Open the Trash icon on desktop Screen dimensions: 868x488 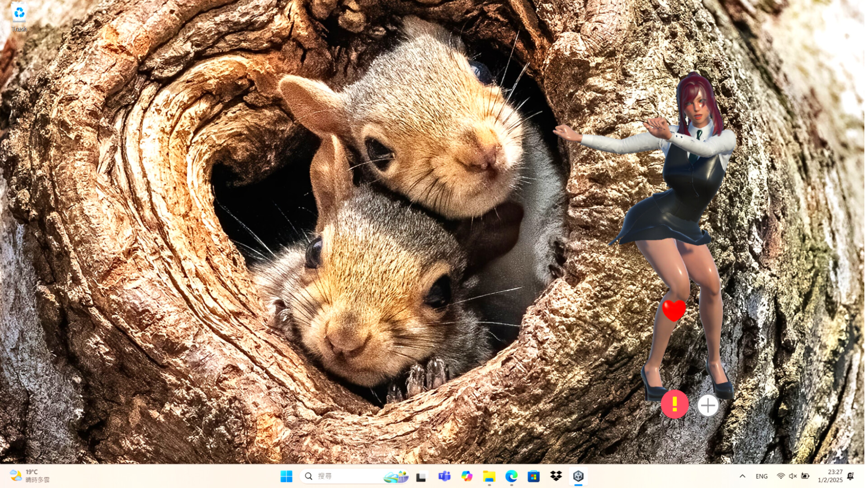coord(19,17)
